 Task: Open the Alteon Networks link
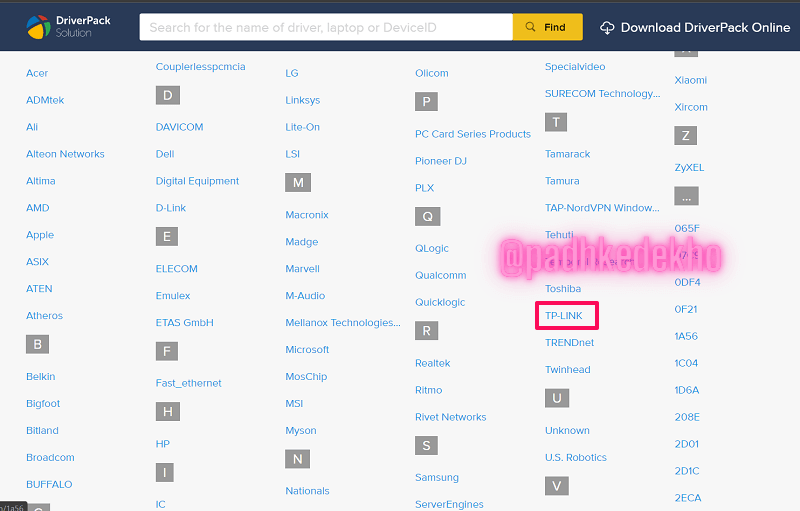(x=65, y=154)
